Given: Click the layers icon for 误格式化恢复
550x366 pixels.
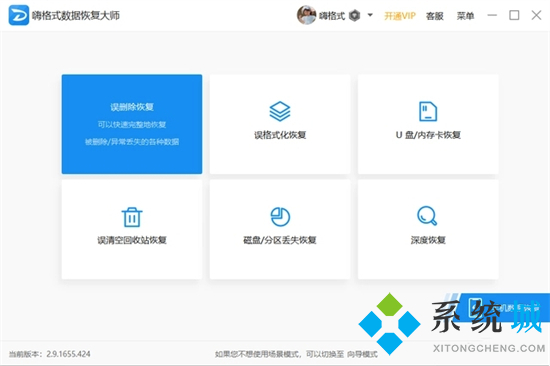Looking at the screenshot, I should pos(280,111).
